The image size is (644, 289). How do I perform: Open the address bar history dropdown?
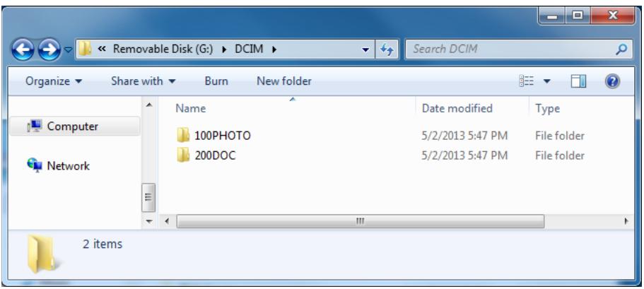coord(365,50)
